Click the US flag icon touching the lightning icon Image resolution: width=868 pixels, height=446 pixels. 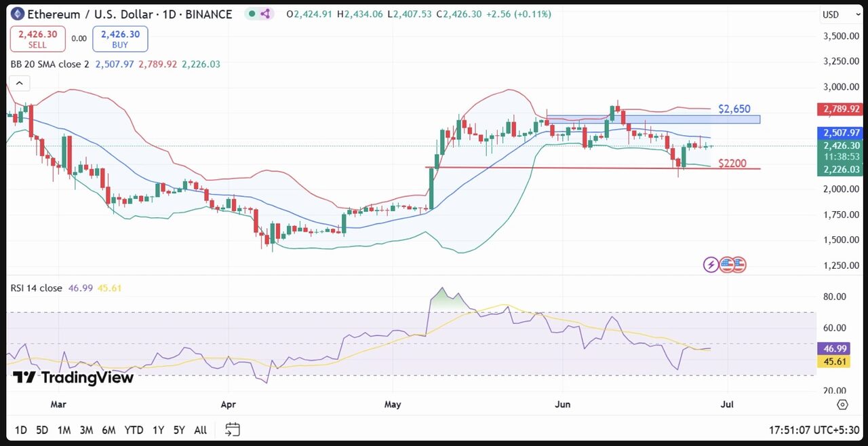tap(726, 265)
